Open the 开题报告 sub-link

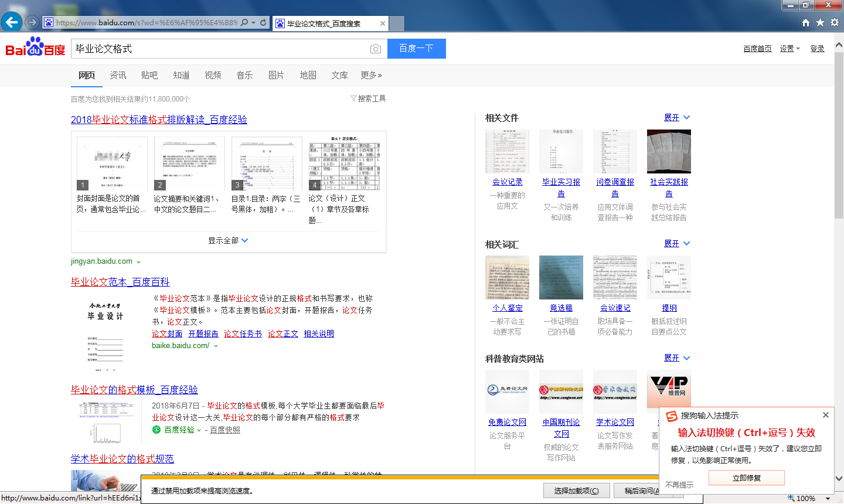pyautogui.click(x=203, y=333)
